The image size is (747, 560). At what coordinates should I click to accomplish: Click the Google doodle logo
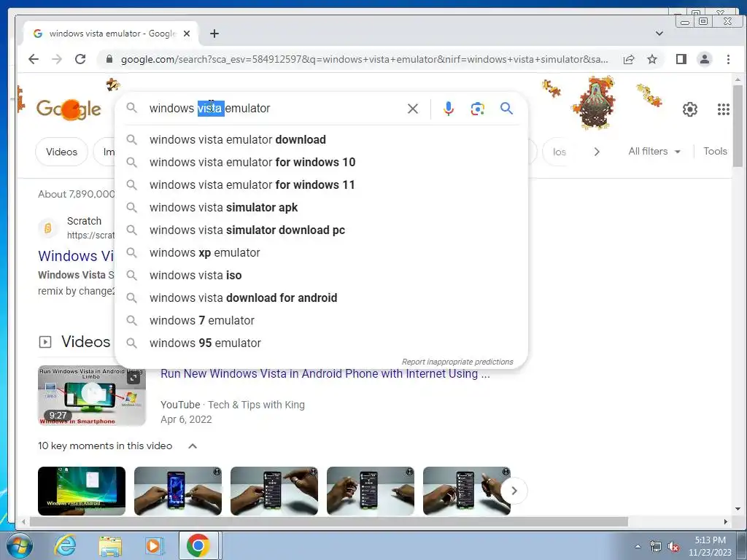pos(69,109)
